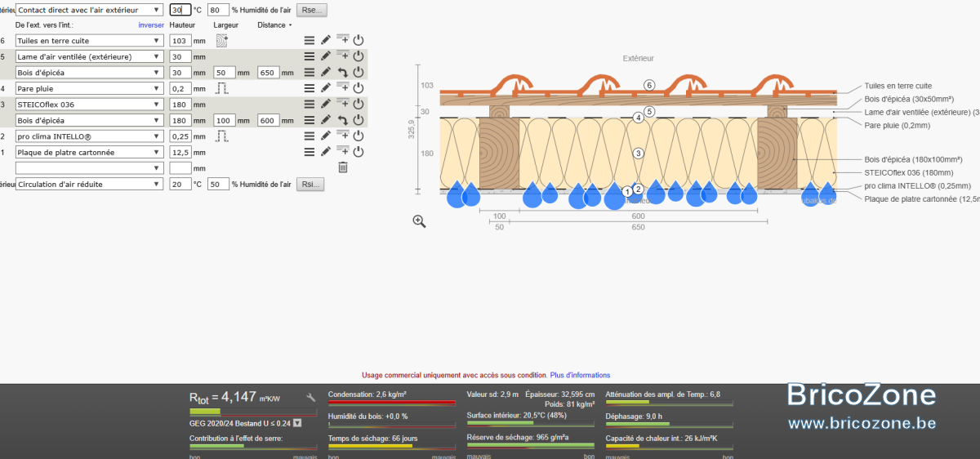Edit the Tuiles en terre cuite layer
The width and height of the screenshot is (980, 459).
(326, 40)
